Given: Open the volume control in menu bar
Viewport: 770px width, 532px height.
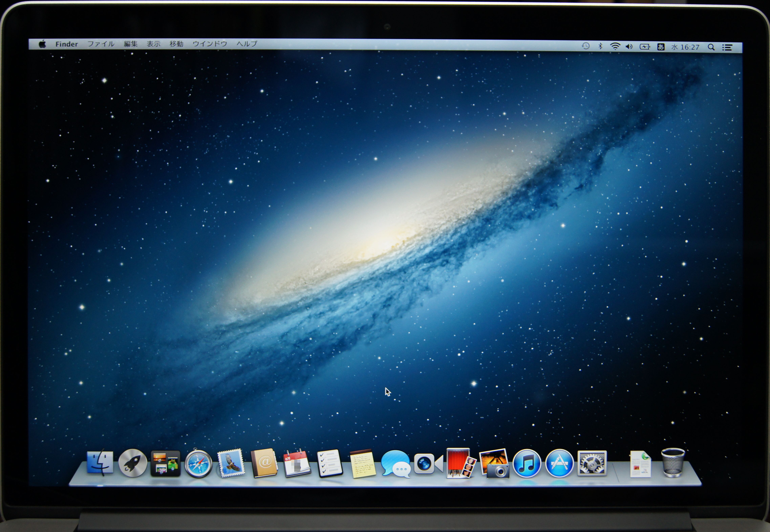Looking at the screenshot, I should coord(629,47).
